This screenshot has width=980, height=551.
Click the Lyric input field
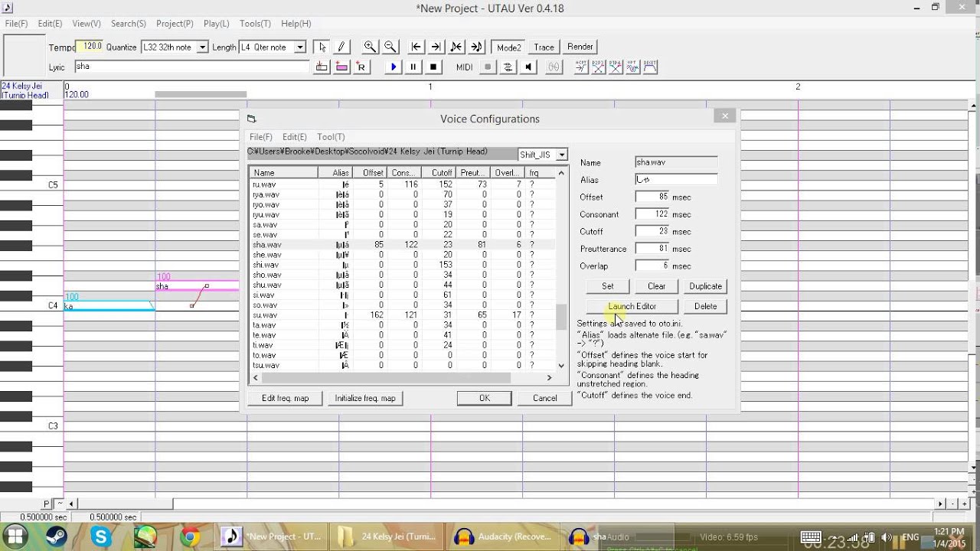click(192, 67)
